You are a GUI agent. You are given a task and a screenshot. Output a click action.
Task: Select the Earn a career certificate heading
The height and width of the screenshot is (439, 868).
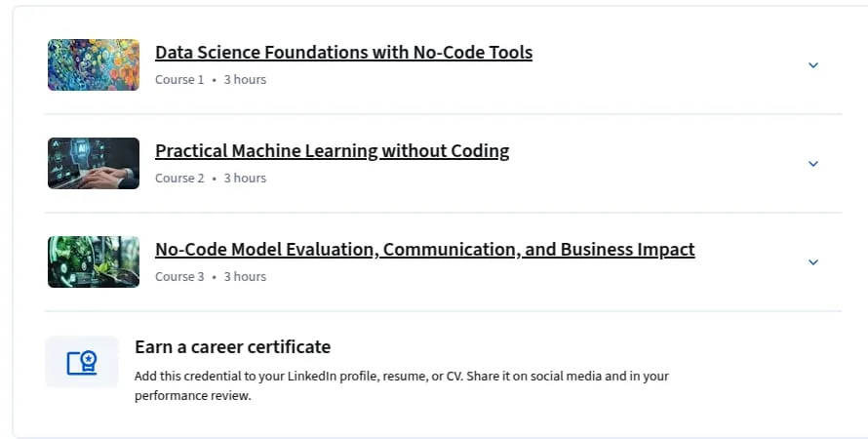coord(232,347)
